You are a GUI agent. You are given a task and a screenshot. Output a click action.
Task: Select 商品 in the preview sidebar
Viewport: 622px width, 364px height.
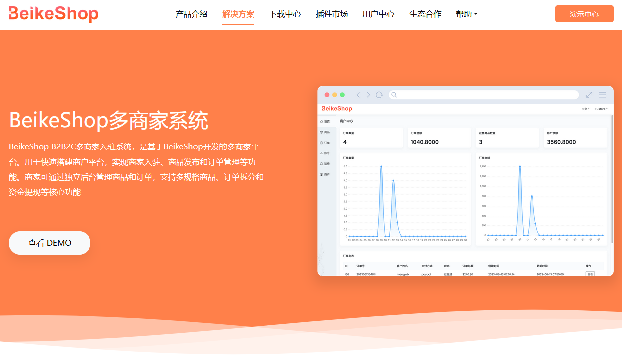(325, 132)
